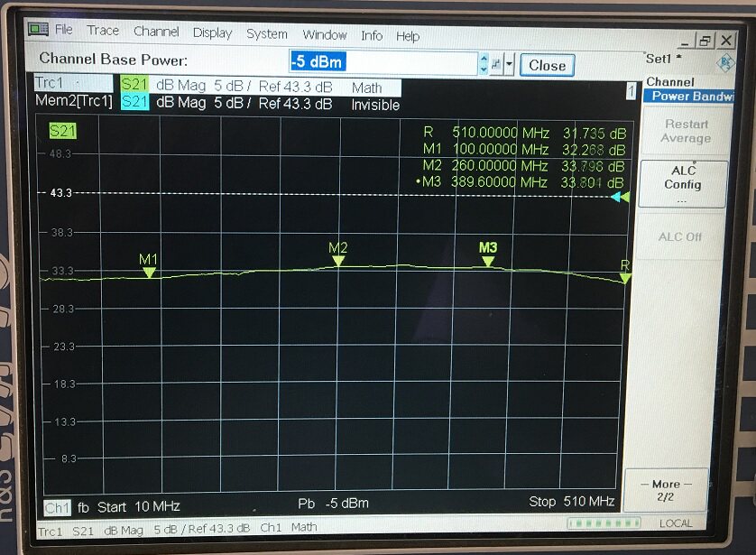Click the ALC Off softkey
The image size is (756, 555).
(680, 236)
